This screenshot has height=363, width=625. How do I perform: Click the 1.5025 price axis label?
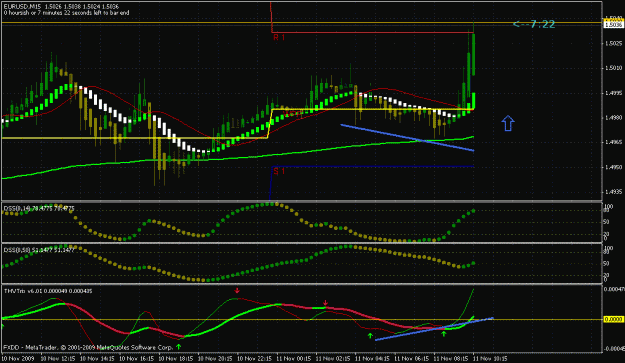pos(613,43)
